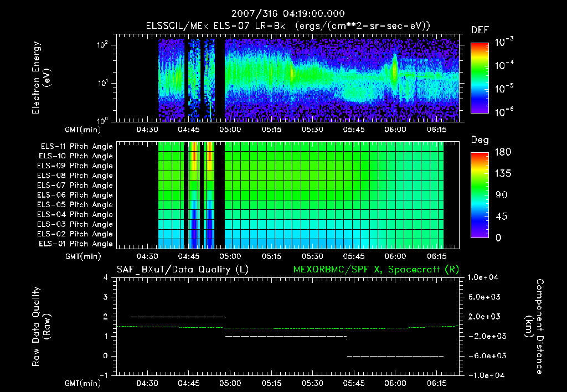
Task: Click the '10^-6' DEF colorbar tick value
Action: (x=504, y=112)
